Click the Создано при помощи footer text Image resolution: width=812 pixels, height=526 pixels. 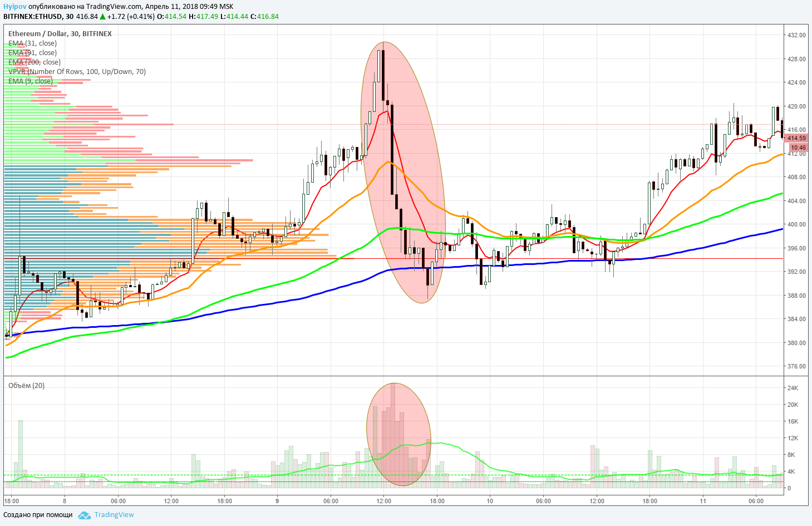tap(38, 515)
